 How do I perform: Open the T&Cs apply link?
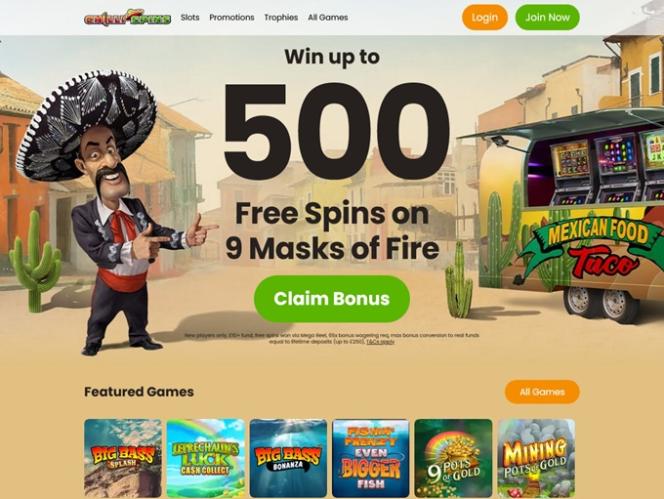[380, 341]
